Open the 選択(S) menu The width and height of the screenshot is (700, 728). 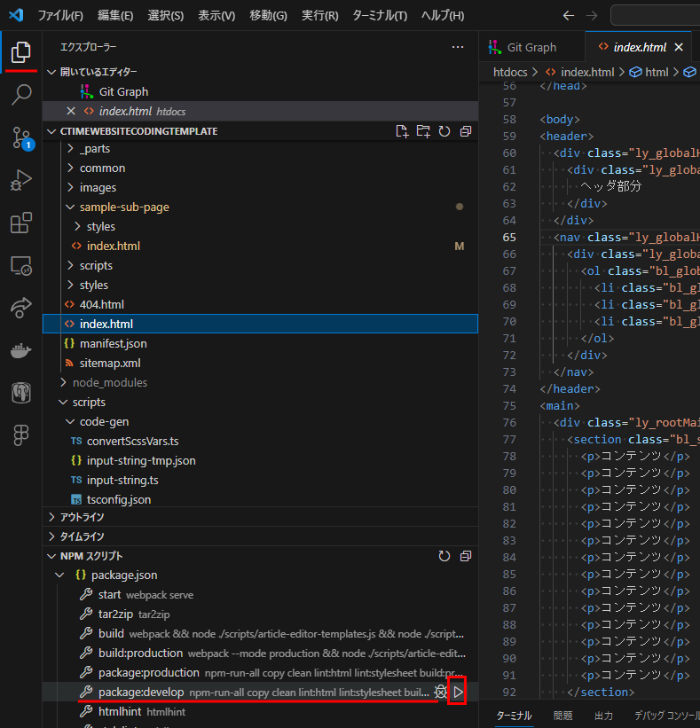[x=165, y=15]
